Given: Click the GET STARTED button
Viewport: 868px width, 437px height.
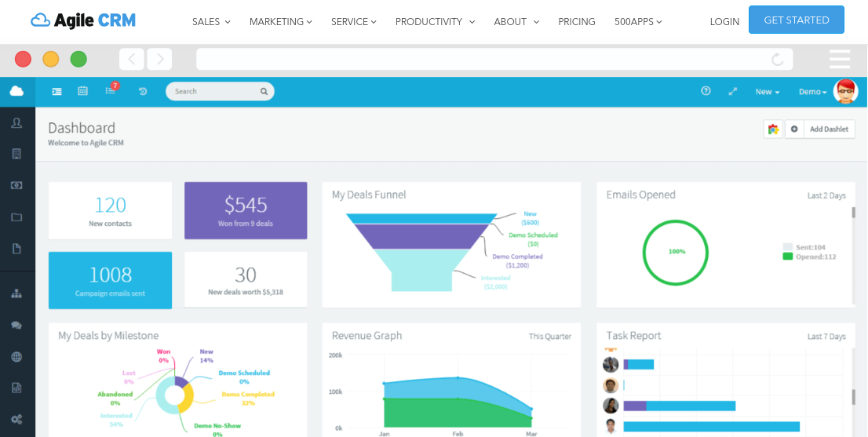Looking at the screenshot, I should click(796, 20).
